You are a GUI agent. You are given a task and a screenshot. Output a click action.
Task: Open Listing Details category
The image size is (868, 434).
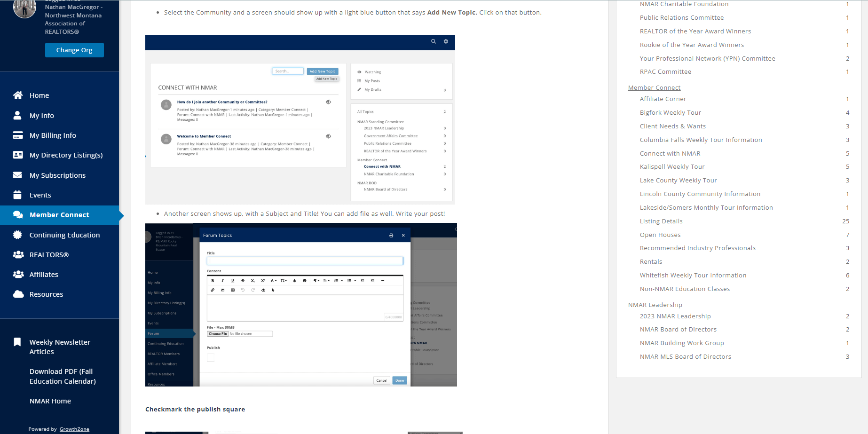click(x=661, y=221)
